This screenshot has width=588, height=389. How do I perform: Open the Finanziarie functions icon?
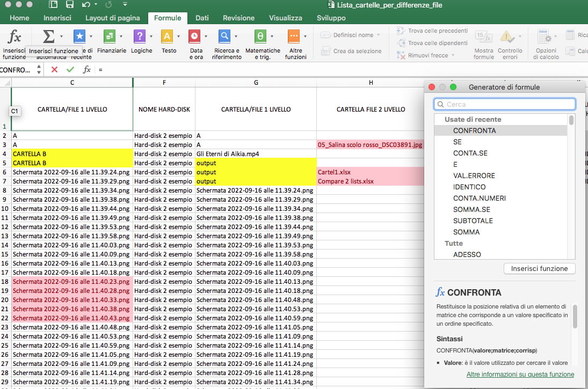pyautogui.click(x=109, y=36)
